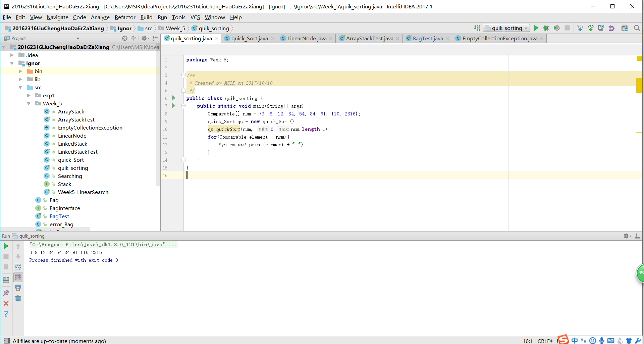Screen dimensions: 644x344
Task: Start debugging with the bug icon
Action: (546, 28)
